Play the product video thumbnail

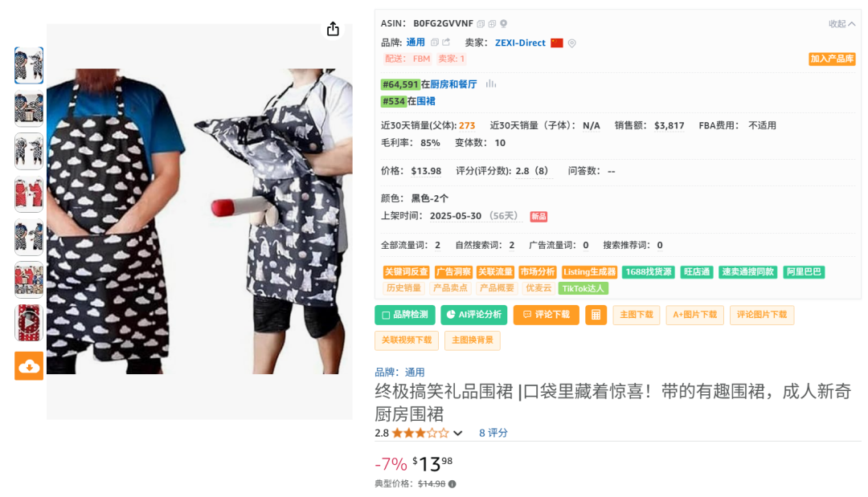pos(29,322)
